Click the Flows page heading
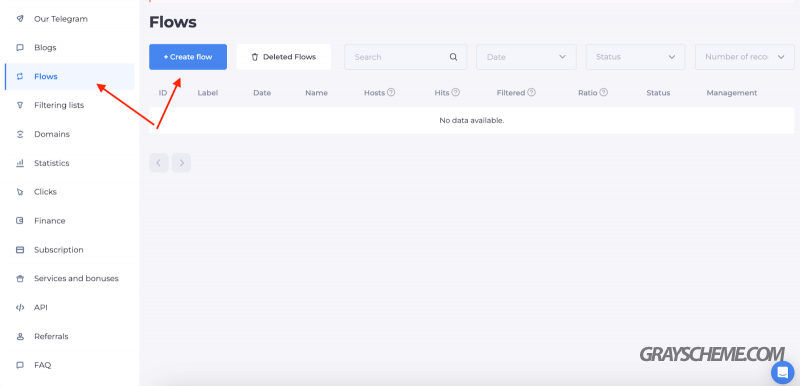 pos(172,22)
